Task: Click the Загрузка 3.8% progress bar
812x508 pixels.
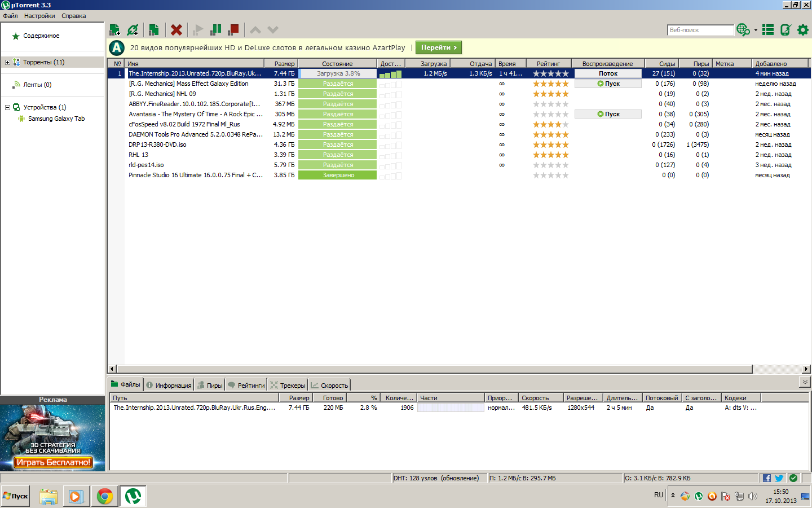Action: pos(338,73)
